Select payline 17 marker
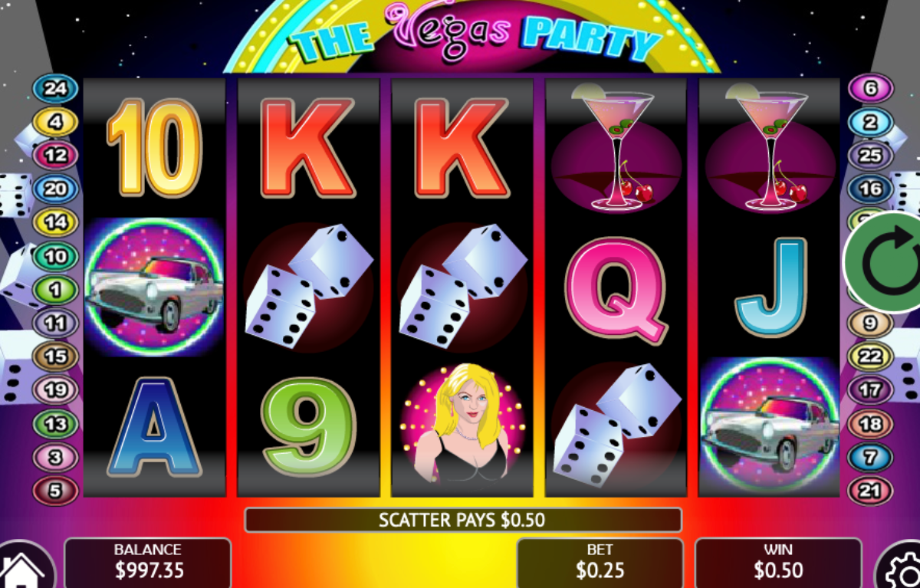Screen dimensions: 920x588 pyautogui.click(x=870, y=389)
